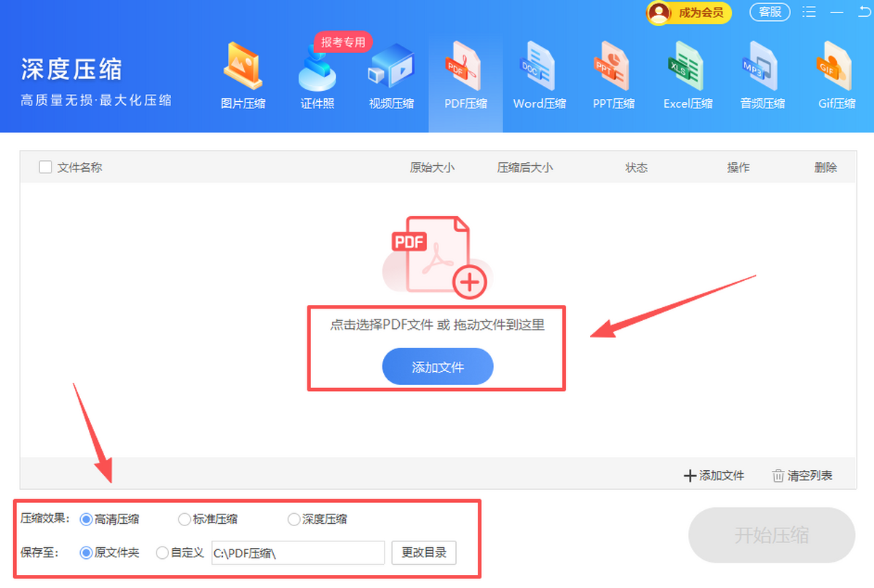Open the 图片压缩 image compression tool
This screenshot has width=874, height=588.
click(243, 76)
